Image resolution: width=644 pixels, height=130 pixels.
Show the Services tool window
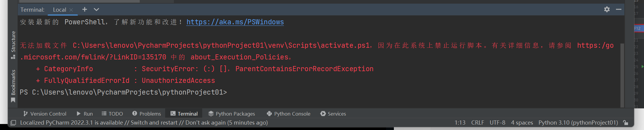(333, 114)
